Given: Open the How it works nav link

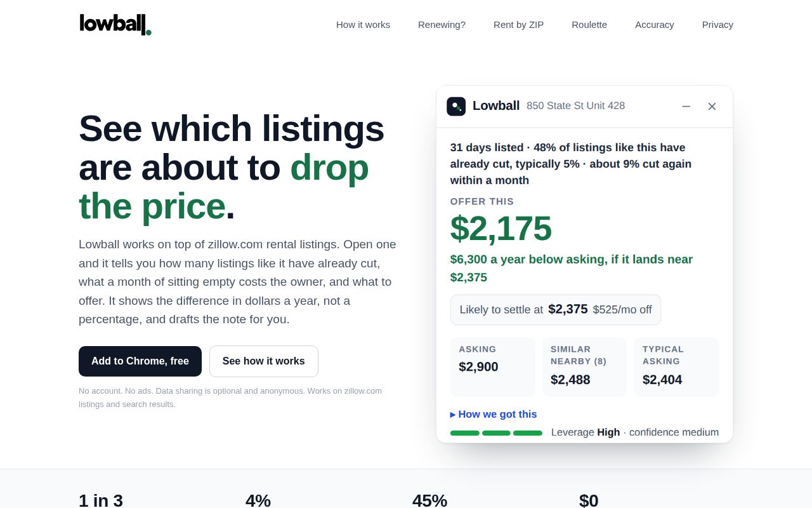Looking at the screenshot, I should pyautogui.click(x=363, y=25).
